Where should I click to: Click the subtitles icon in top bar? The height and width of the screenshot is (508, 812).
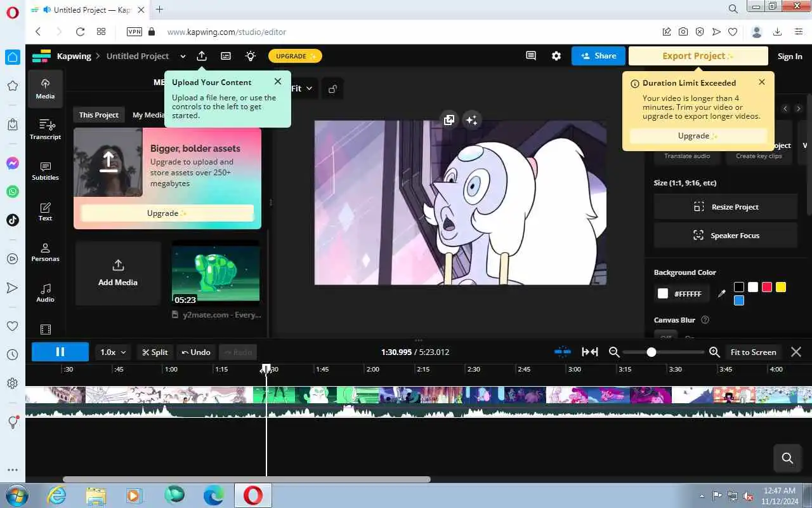[226, 56]
